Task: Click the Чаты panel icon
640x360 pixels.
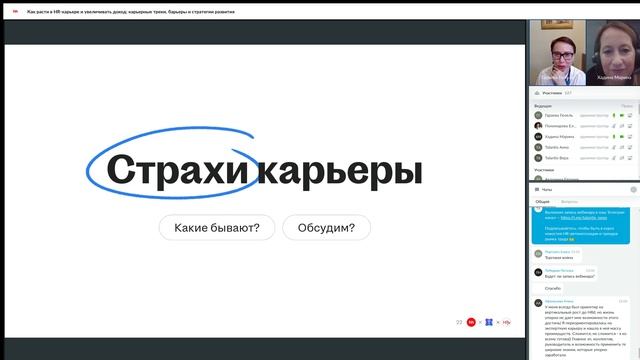Action: click(537, 189)
